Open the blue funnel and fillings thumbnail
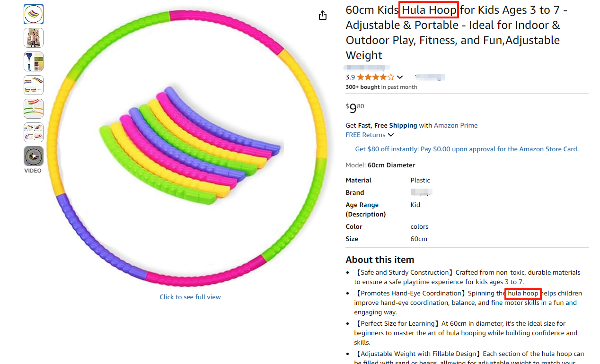 pos(34,61)
